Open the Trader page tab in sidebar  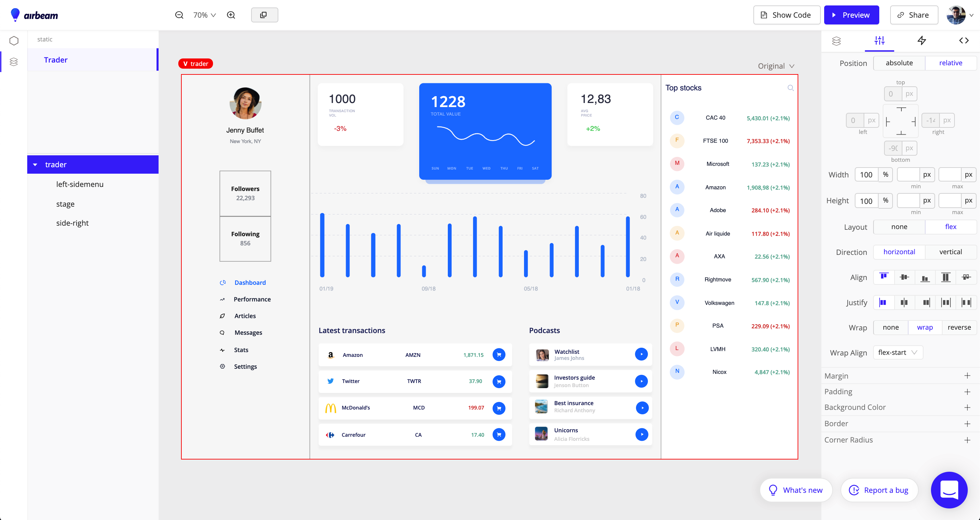click(x=55, y=60)
